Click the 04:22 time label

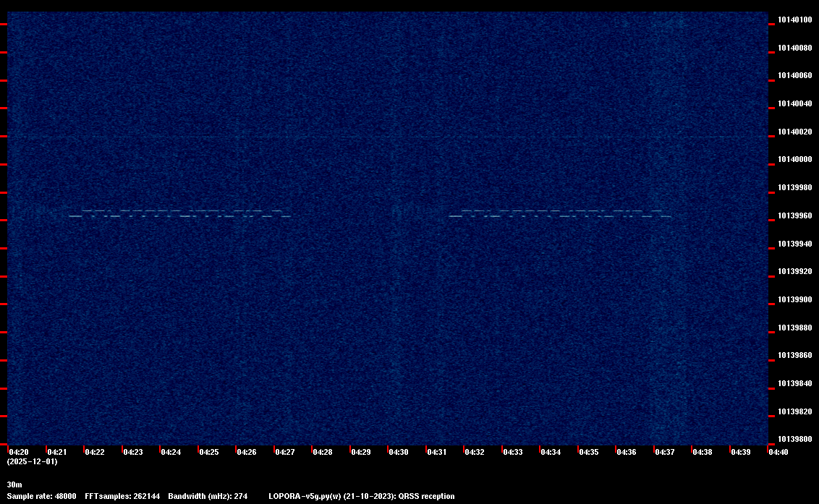(x=95, y=452)
